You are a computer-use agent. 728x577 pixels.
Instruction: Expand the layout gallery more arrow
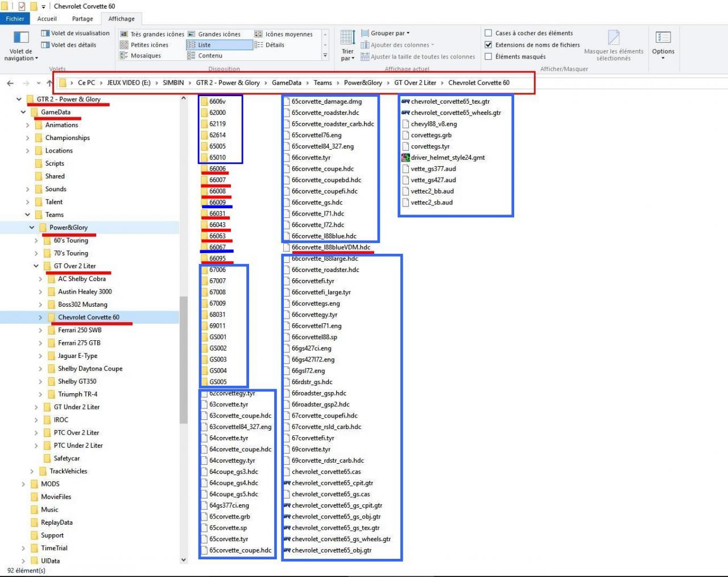click(325, 56)
